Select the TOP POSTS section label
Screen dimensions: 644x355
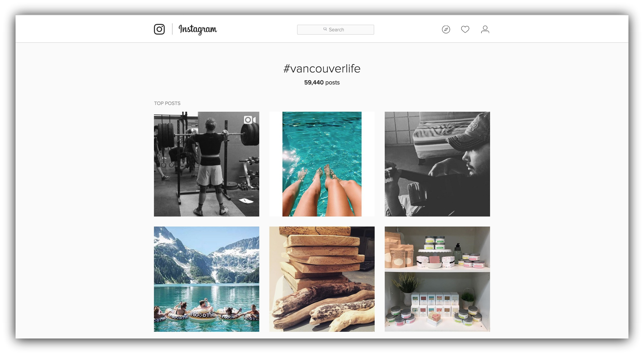pos(167,103)
